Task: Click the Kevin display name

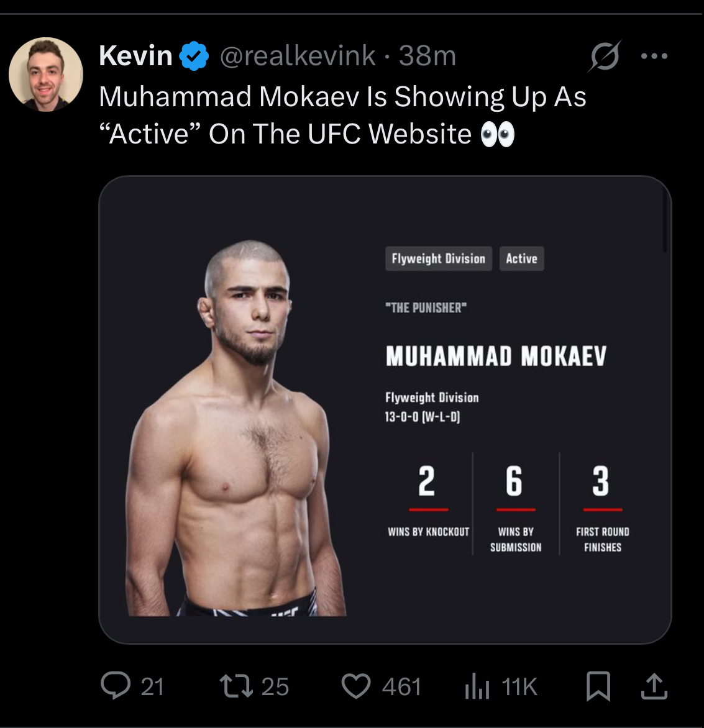Action: (135, 57)
